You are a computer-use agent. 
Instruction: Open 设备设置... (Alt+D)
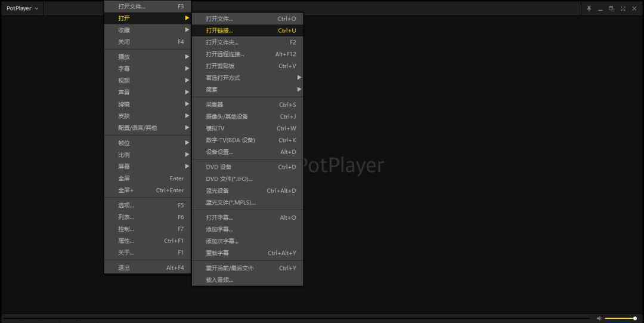[247, 152]
